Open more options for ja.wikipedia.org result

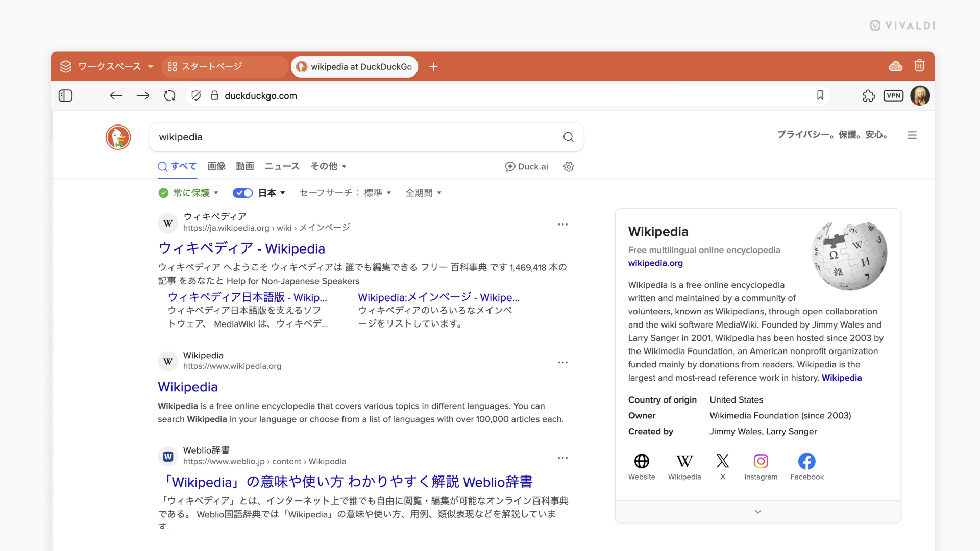click(x=563, y=224)
